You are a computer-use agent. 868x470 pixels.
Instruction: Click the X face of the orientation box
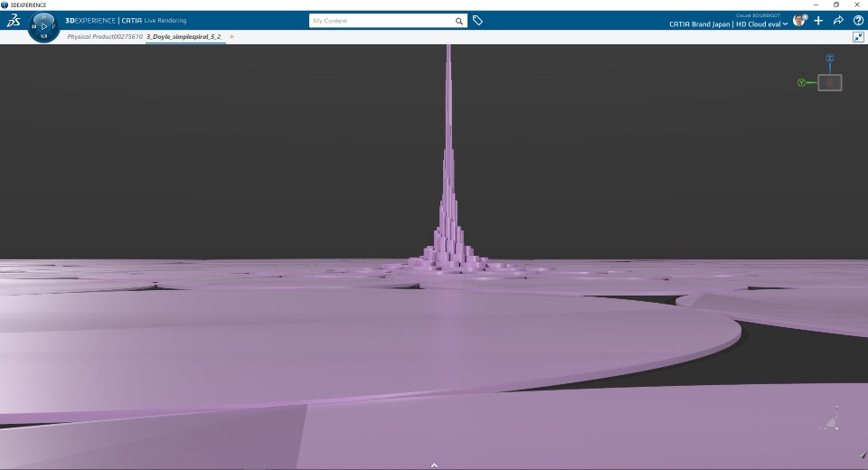[830, 82]
